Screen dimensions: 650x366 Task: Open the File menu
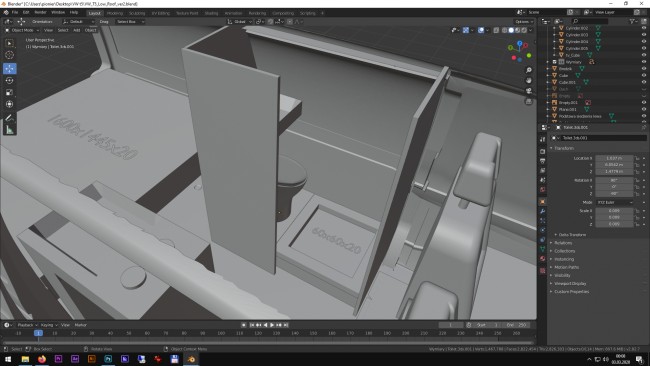(x=15, y=12)
